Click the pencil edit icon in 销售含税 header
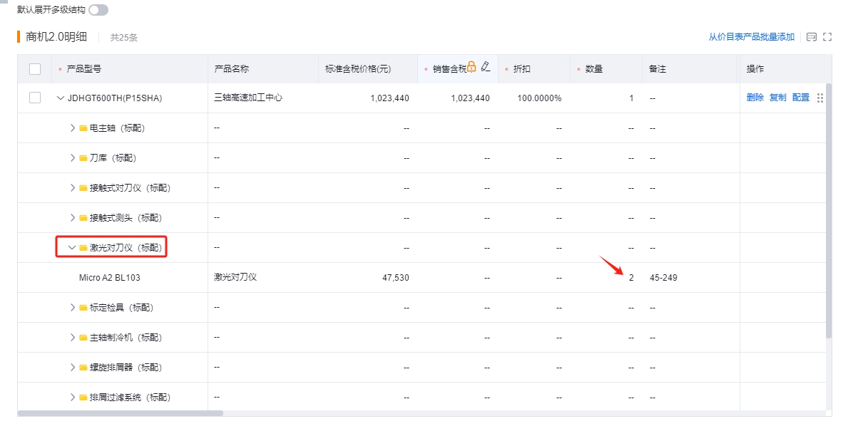 (486, 66)
